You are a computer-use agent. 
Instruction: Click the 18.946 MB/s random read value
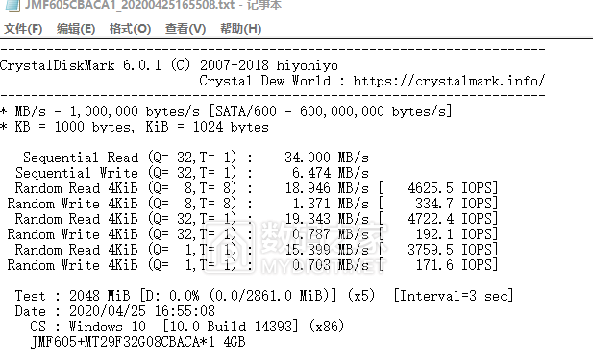coord(327,188)
